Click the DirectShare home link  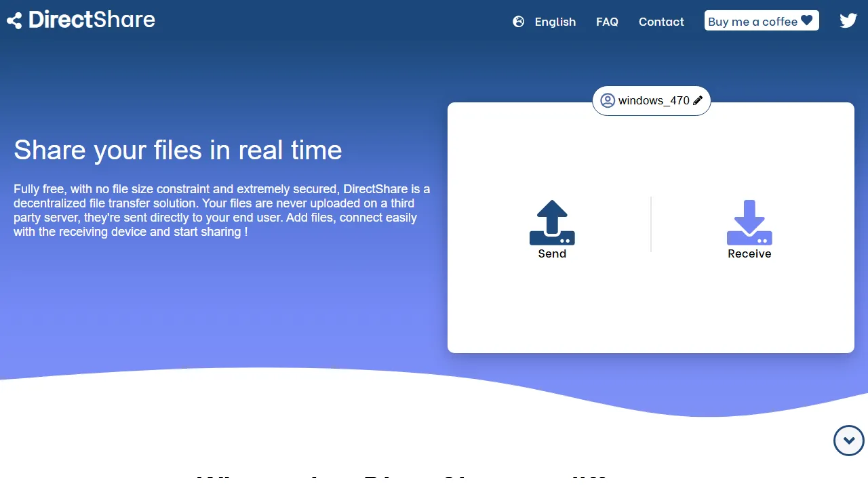(x=79, y=20)
